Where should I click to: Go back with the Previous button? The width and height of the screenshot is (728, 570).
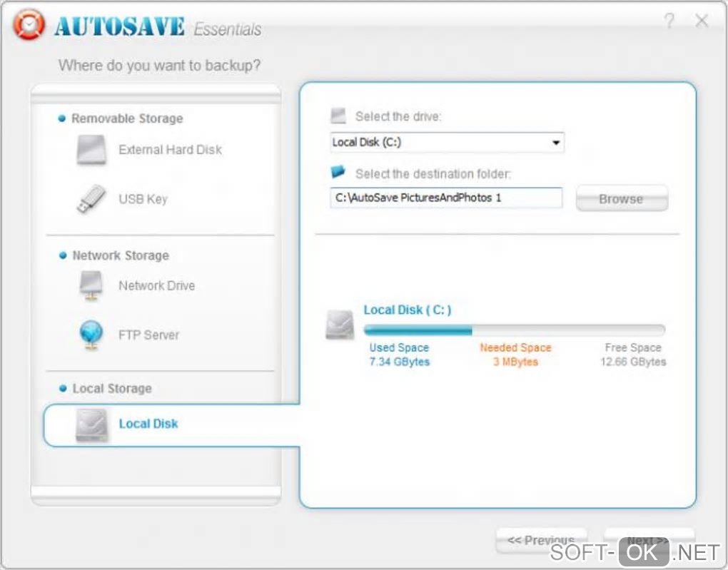[x=541, y=540]
